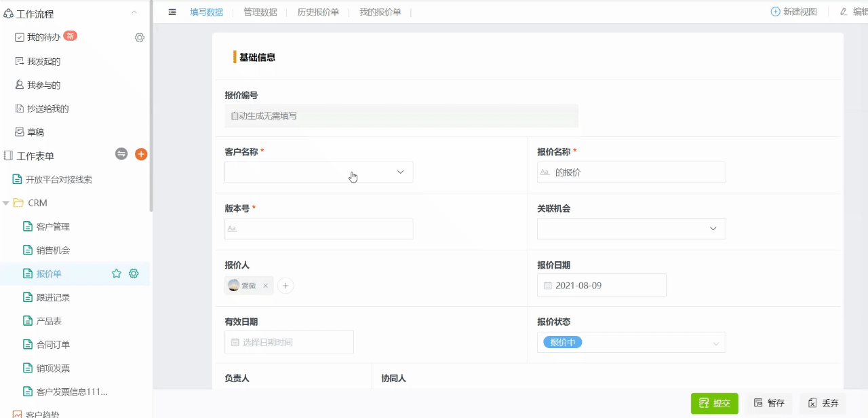Open the 客户名称 dropdown

click(x=319, y=172)
